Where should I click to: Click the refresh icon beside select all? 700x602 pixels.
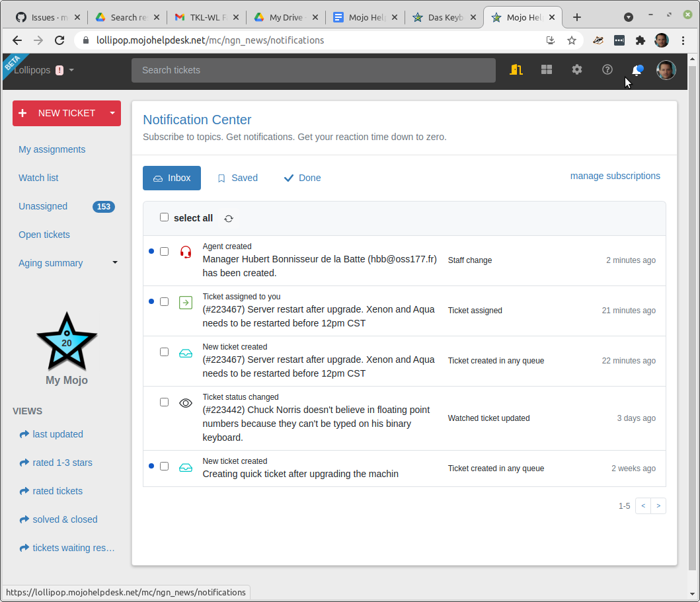229,219
